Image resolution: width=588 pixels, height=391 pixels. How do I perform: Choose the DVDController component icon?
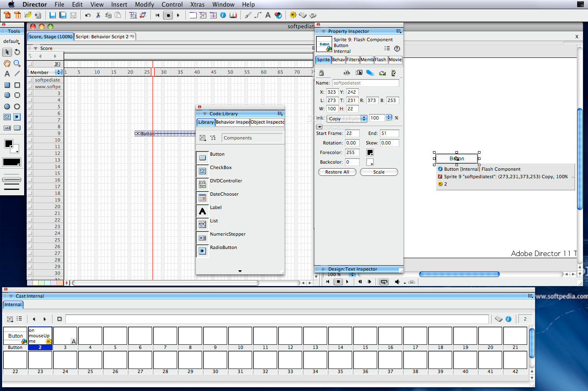click(x=203, y=184)
